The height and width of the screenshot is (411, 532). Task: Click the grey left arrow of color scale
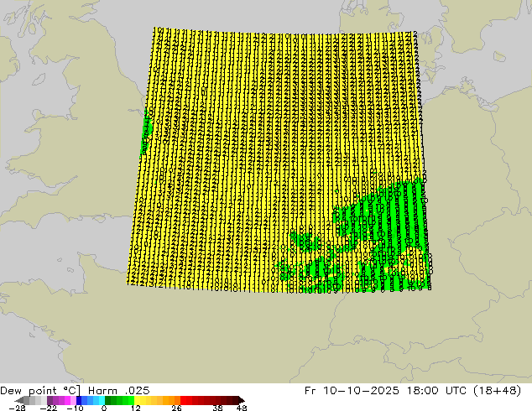point(19,400)
